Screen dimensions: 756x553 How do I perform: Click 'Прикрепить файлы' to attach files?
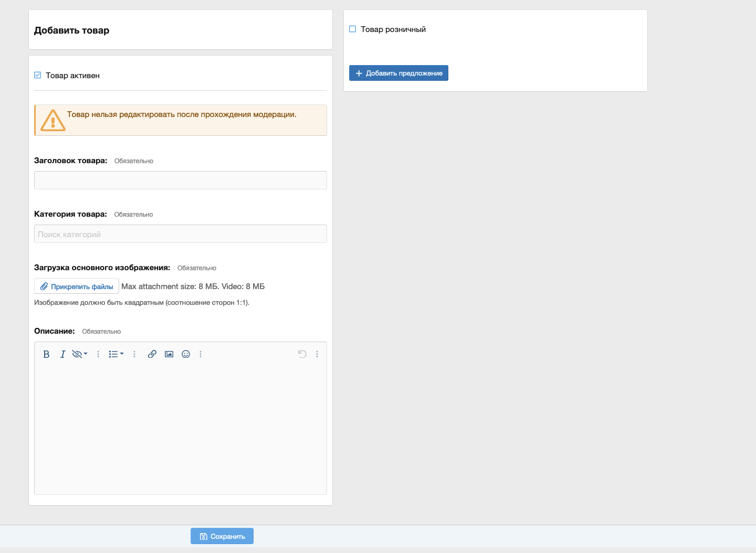click(x=77, y=286)
